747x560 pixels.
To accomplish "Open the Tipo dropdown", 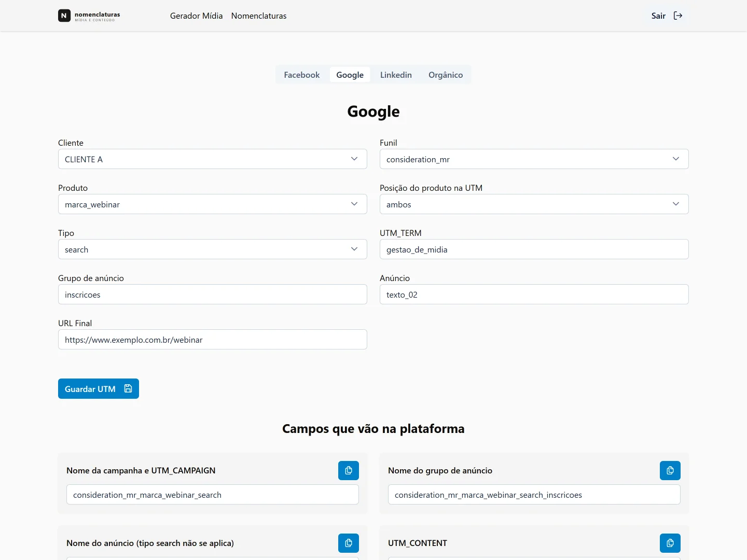I will 213,249.
